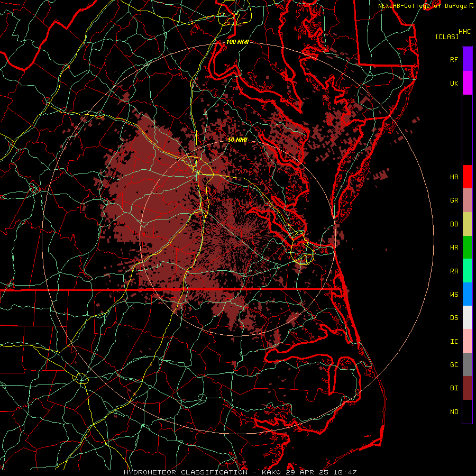The image size is (476, 476).
Task: Click the DS legend label
Action: click(x=454, y=318)
